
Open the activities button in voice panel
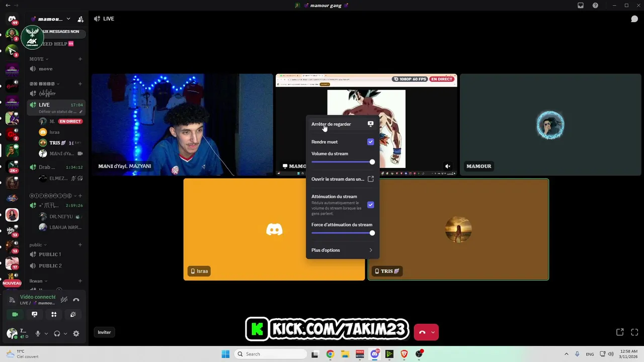54,314
